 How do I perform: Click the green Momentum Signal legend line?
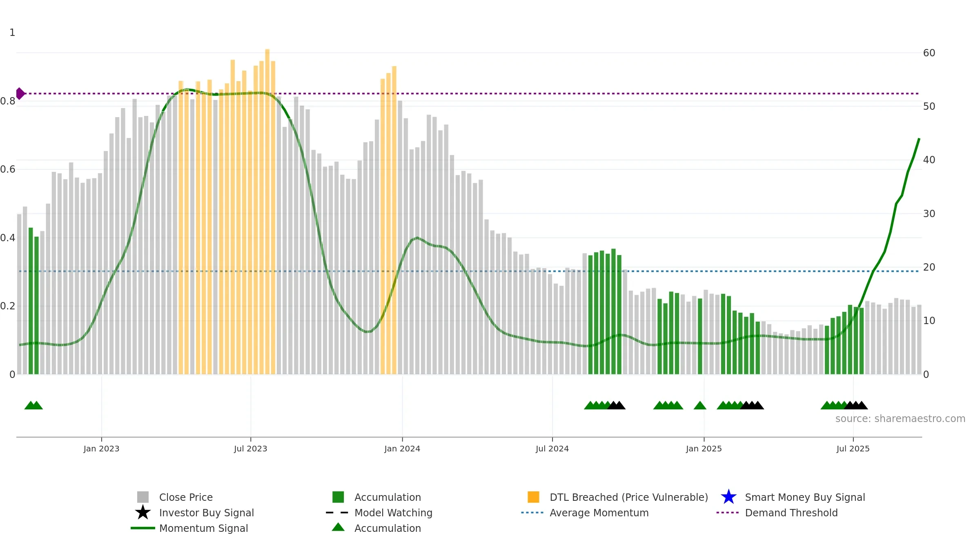pyautogui.click(x=143, y=528)
